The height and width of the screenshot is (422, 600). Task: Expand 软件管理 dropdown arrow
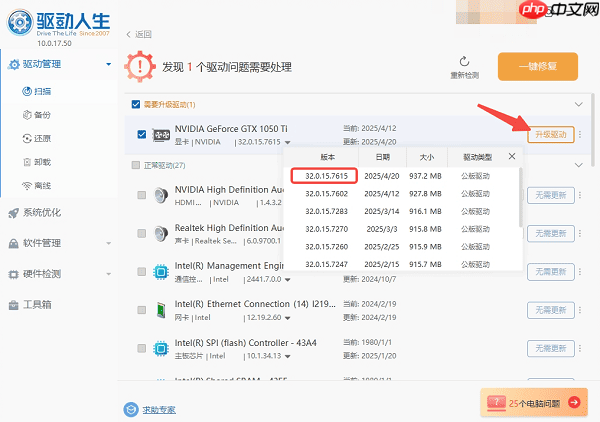[x=109, y=243]
